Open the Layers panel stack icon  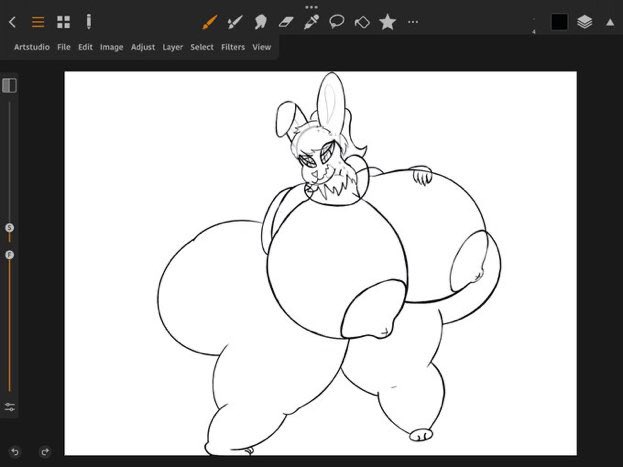584,22
